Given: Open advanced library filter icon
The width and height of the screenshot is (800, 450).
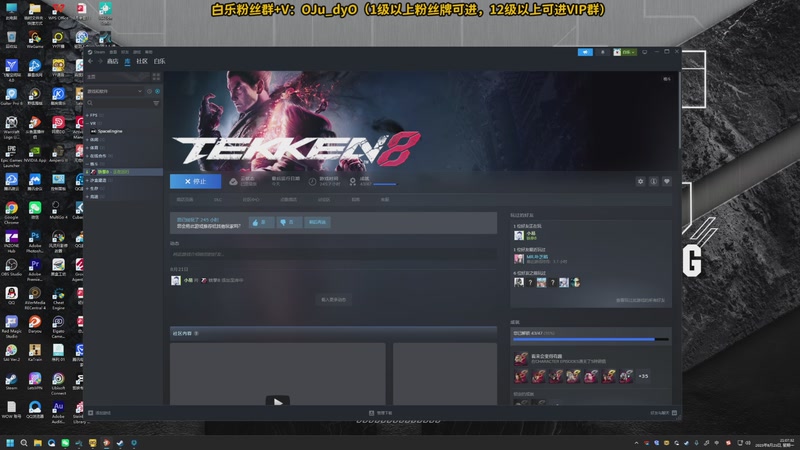Looking at the screenshot, I should click(x=156, y=103).
